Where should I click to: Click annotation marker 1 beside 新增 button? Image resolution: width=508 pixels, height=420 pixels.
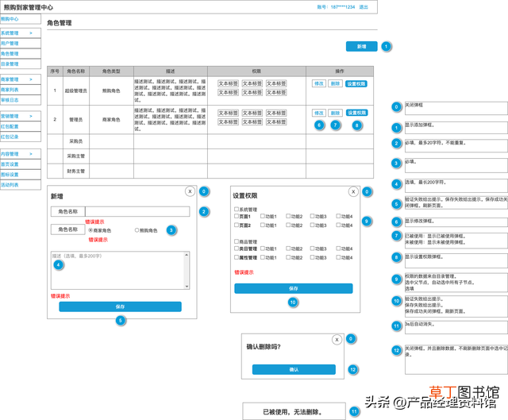tap(386, 47)
